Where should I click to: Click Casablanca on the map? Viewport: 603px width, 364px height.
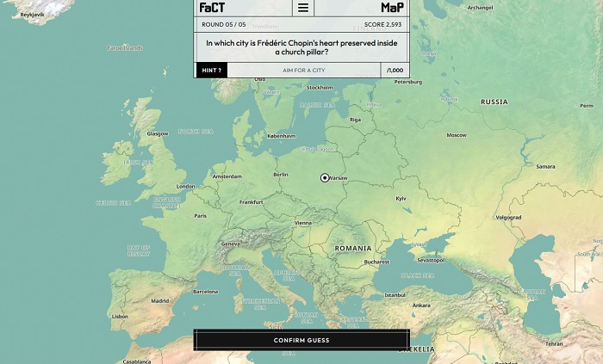(137, 361)
